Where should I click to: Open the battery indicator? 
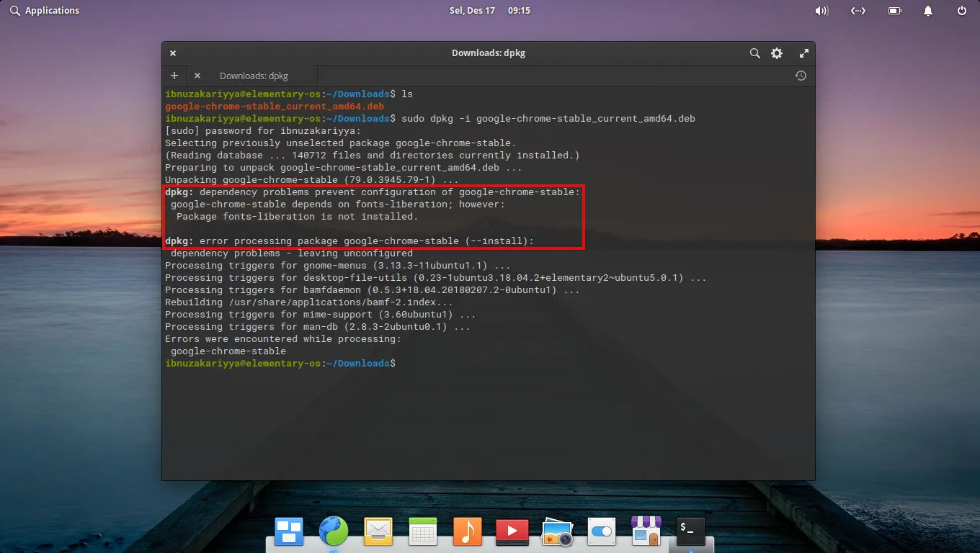[x=894, y=11]
